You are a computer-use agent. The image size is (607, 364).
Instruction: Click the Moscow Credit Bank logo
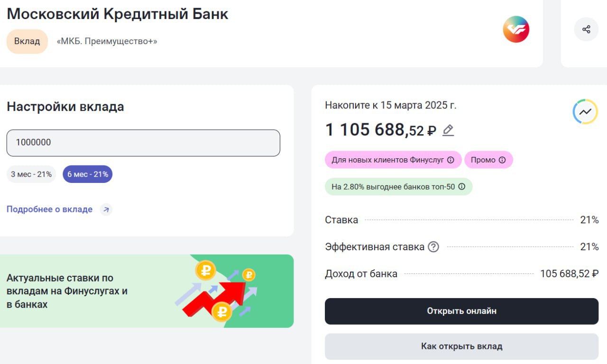(516, 29)
